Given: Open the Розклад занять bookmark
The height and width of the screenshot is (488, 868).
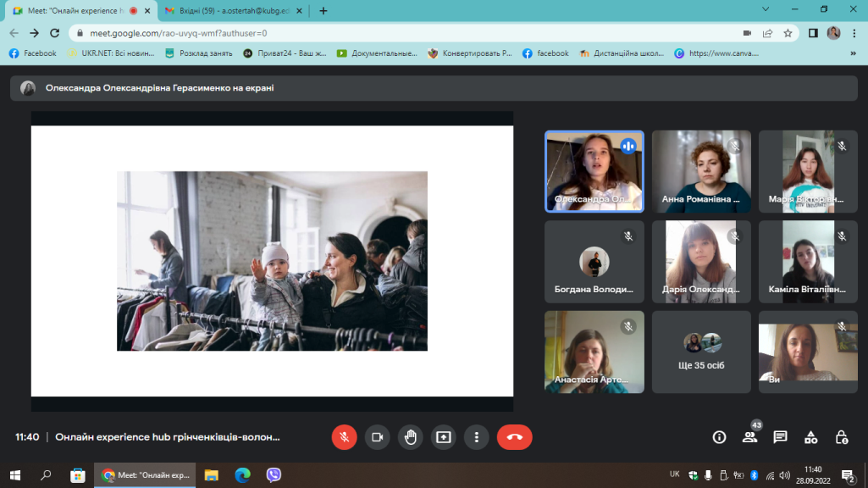Looking at the screenshot, I should (199, 53).
